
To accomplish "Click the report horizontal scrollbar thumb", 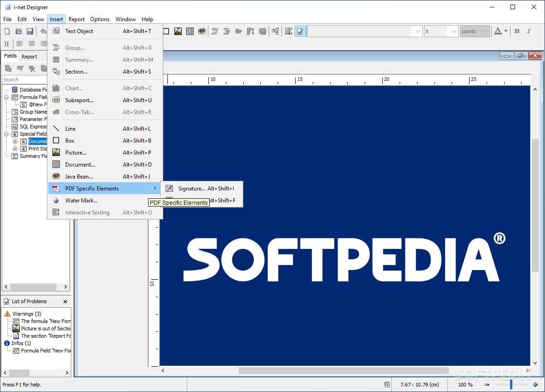I will click(x=344, y=371).
